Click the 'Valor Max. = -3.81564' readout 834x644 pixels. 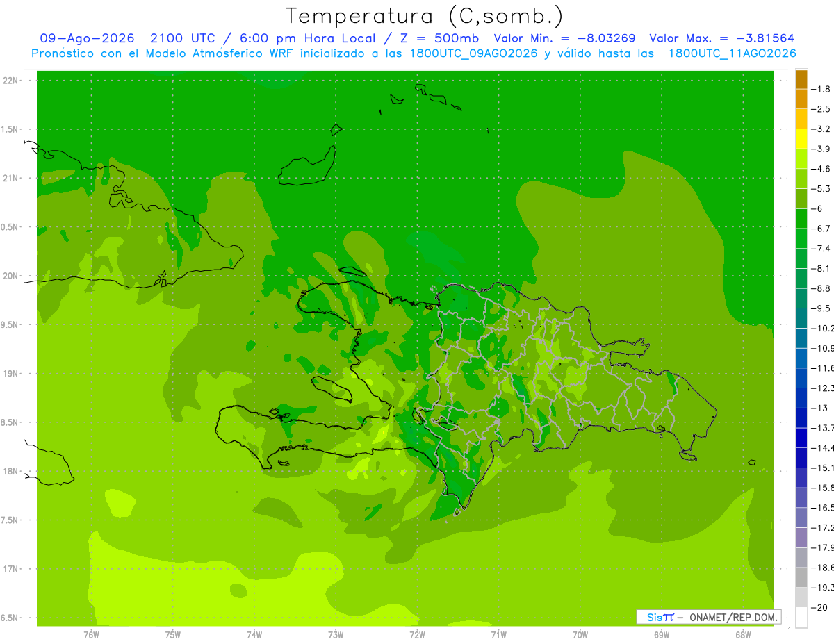tap(722, 38)
